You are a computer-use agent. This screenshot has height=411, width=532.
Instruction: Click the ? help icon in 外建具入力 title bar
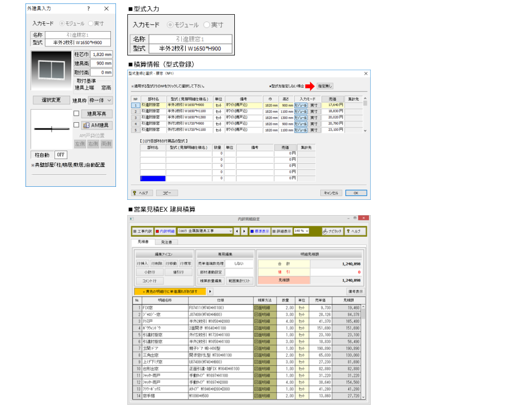(88, 8)
